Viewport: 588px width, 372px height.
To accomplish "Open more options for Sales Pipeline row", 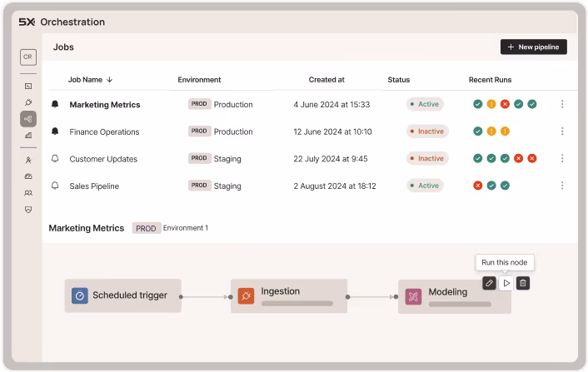I will (561, 186).
